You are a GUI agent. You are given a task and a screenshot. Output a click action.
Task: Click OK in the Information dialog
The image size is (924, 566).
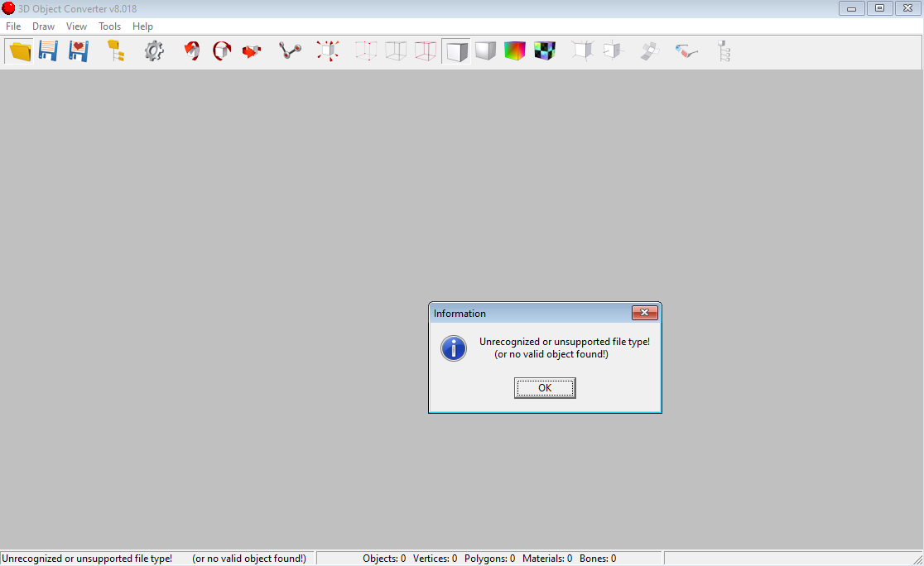point(545,388)
